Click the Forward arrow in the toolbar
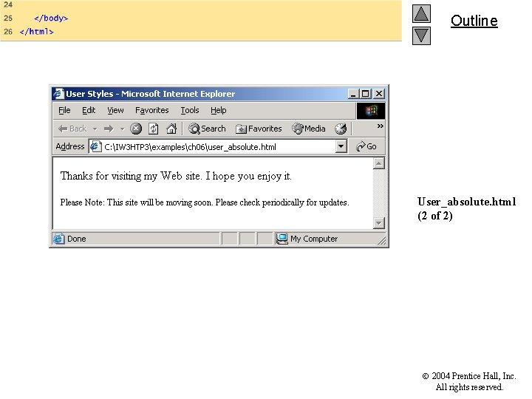This screenshot has height=399, width=532. (x=109, y=129)
